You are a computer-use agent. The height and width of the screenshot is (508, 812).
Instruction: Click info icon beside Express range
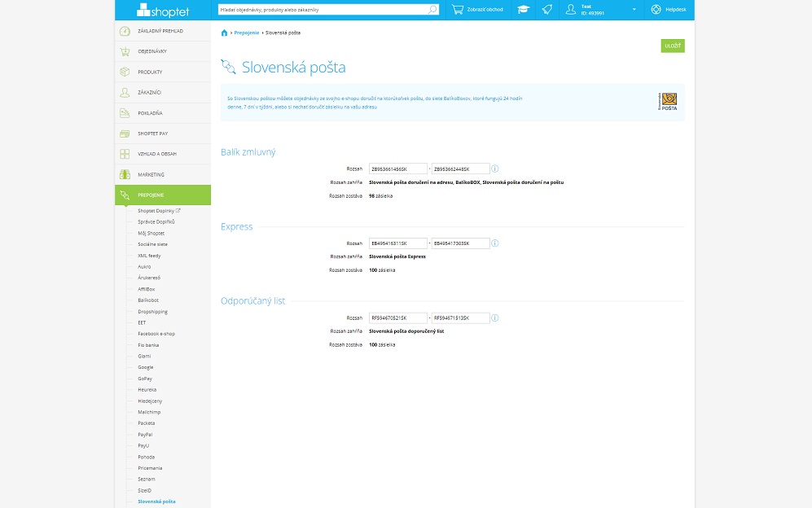(494, 243)
